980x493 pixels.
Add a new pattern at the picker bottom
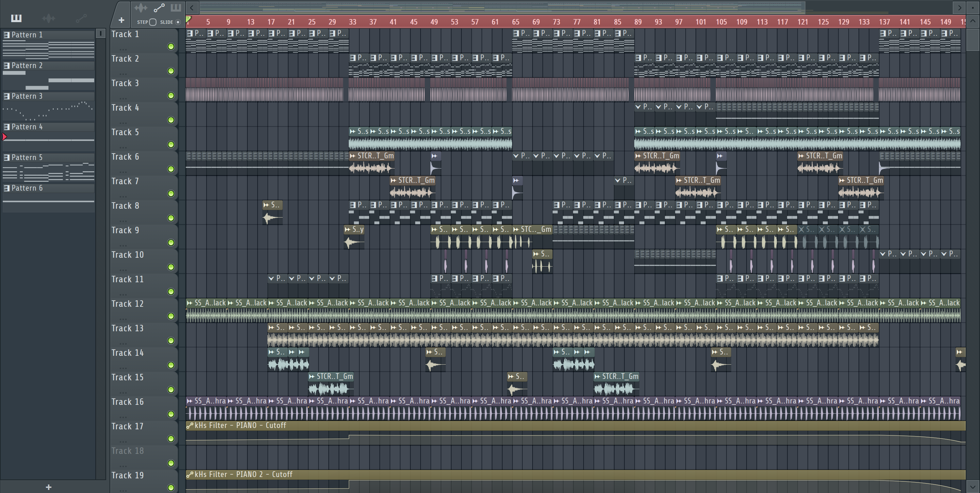tap(48, 487)
